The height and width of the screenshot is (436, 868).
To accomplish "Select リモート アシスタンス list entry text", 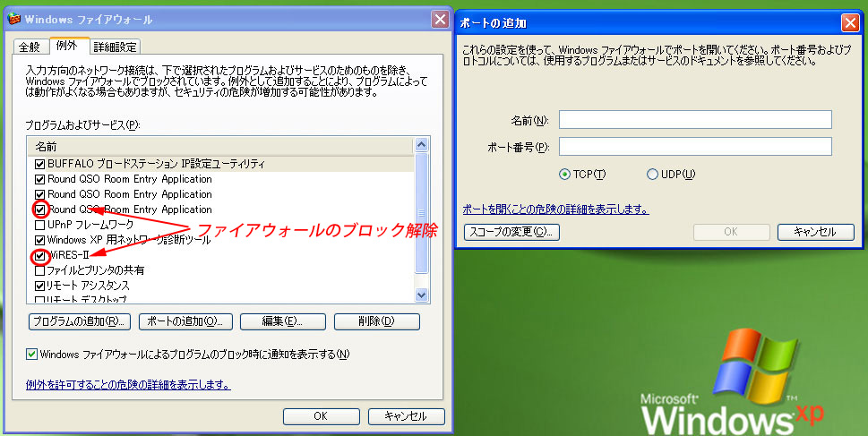I will [x=89, y=286].
